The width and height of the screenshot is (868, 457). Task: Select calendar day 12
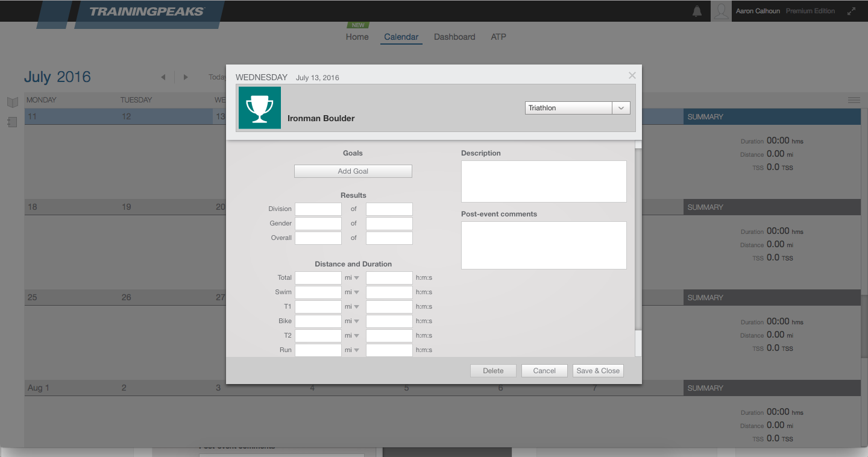click(126, 117)
